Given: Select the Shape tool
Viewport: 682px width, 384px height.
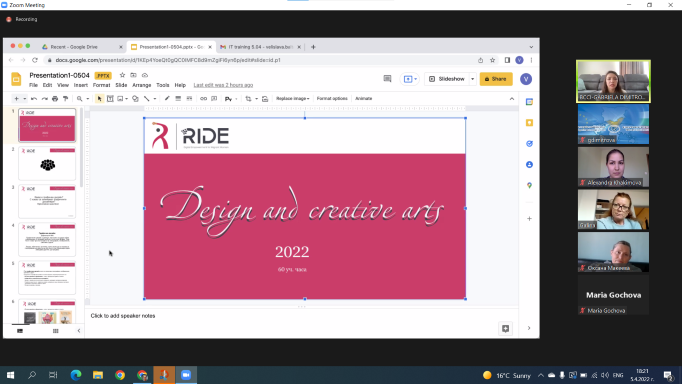Looking at the screenshot, I should pos(135,99).
